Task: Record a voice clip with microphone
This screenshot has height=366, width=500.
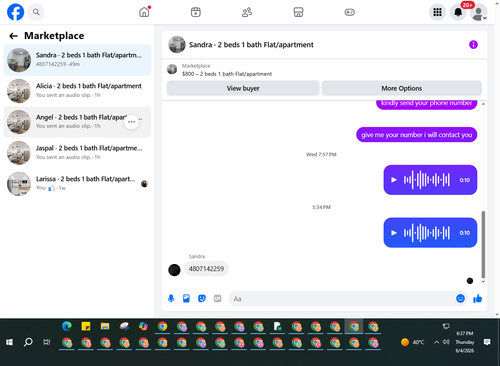Action: click(x=171, y=298)
